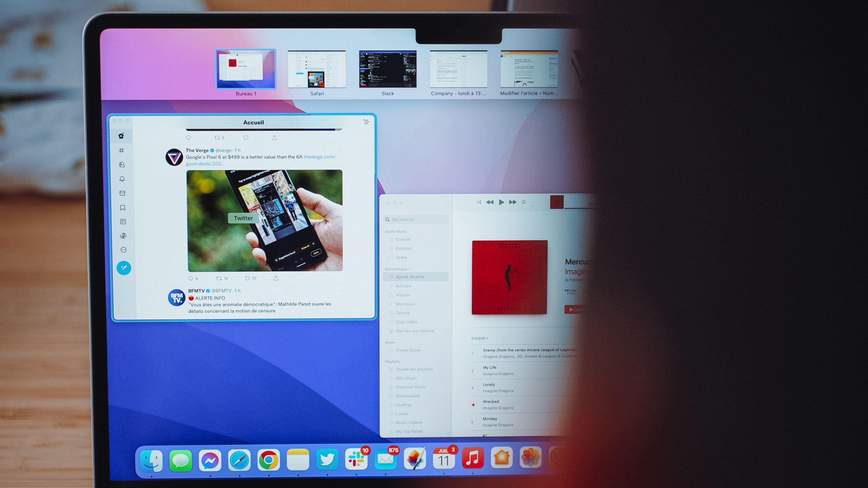Click the red Mercury album cover
The width and height of the screenshot is (868, 488).
(x=509, y=277)
